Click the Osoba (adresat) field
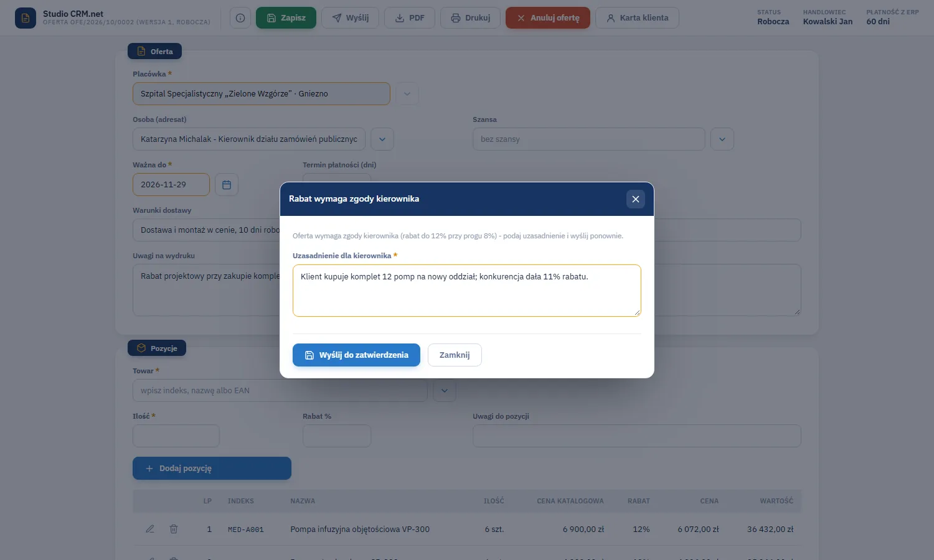The height and width of the screenshot is (560, 934). coord(249,139)
